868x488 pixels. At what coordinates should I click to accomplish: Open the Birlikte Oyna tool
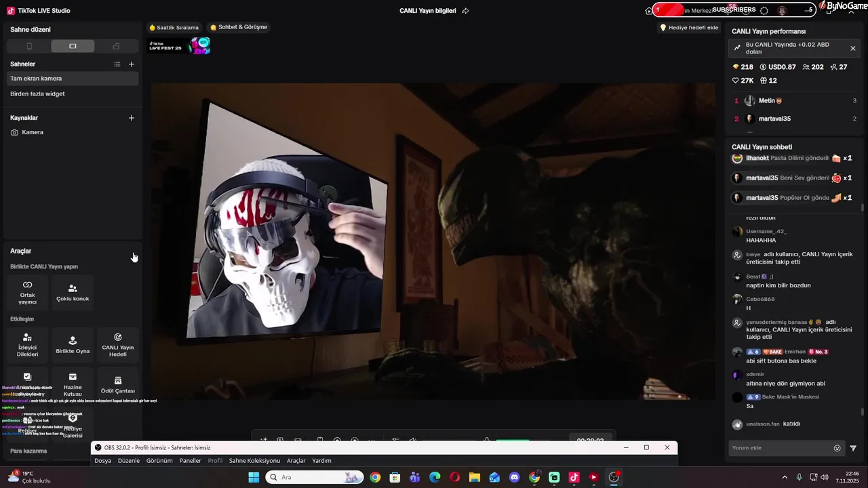(x=73, y=345)
